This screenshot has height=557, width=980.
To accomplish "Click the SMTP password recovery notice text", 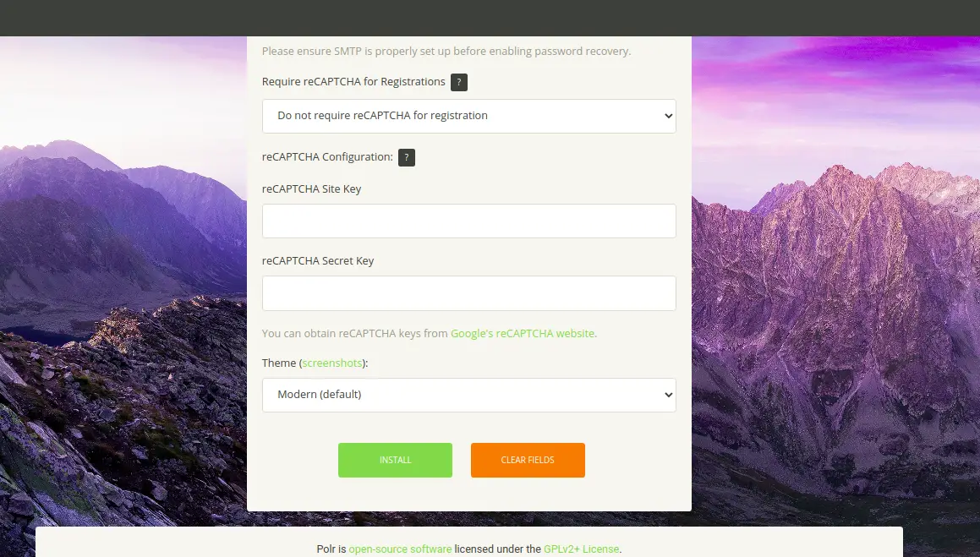I will pos(446,52).
